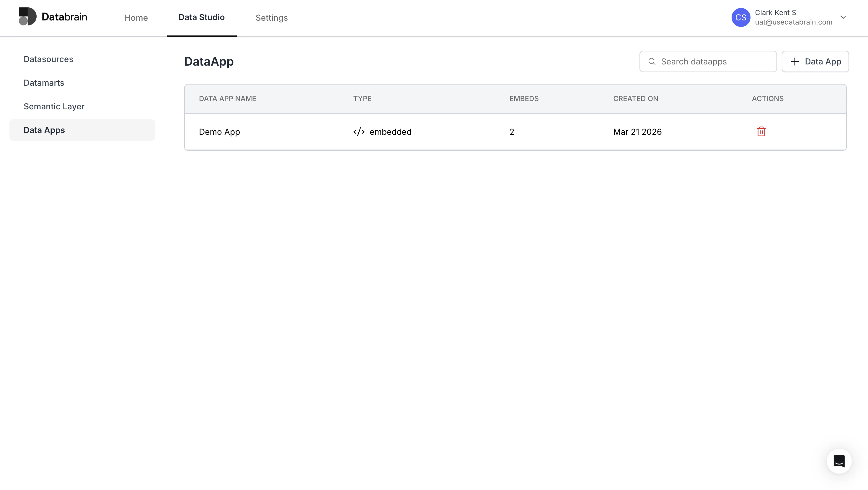Screen dimensions: 868x490
Task: Click the Search dataapps input field
Action: (708, 61)
